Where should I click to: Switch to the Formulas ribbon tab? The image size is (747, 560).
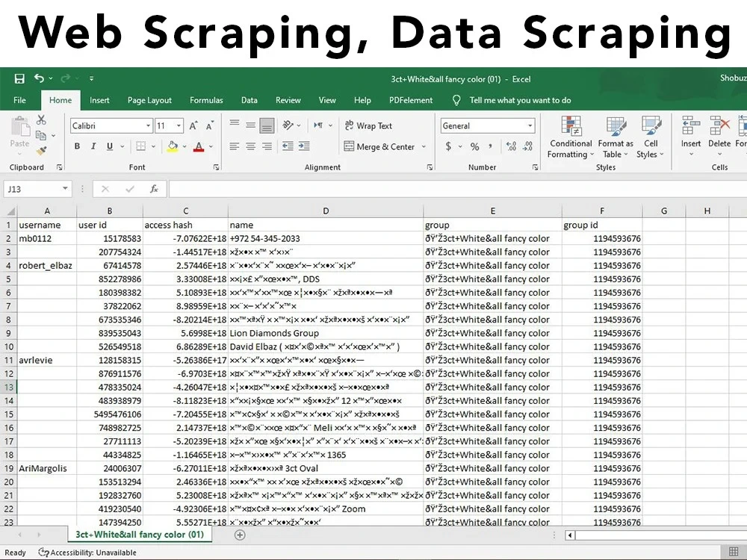(206, 100)
